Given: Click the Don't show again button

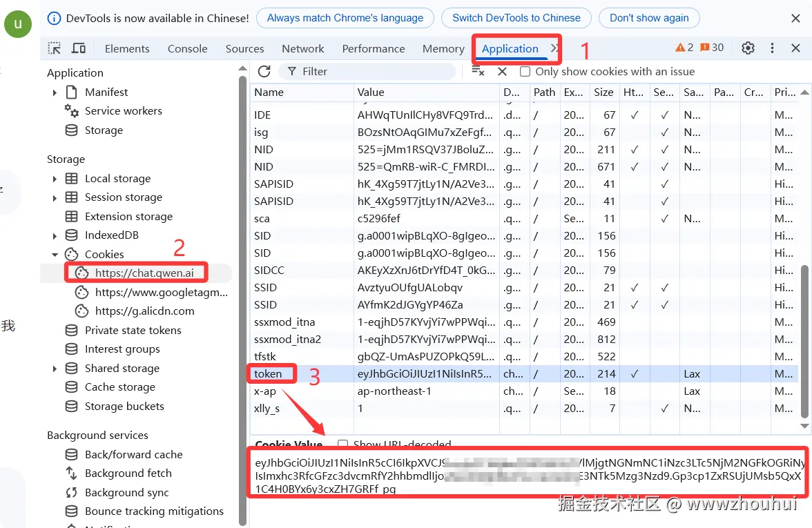Looking at the screenshot, I should (x=648, y=18).
